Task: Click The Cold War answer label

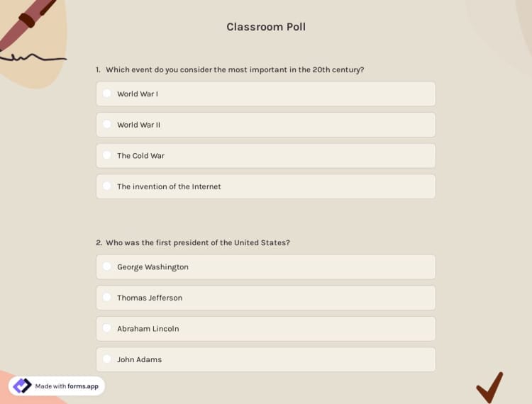Action: (140, 155)
